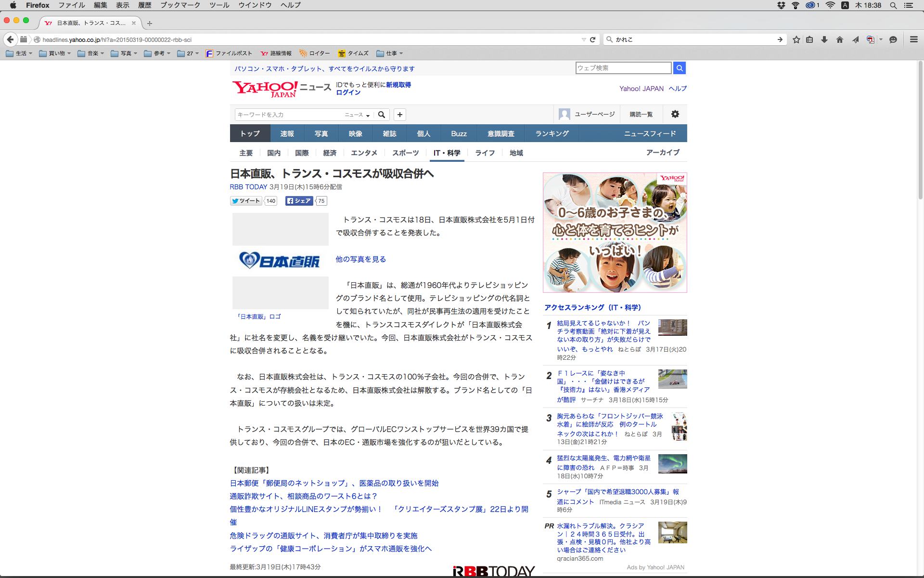Select the スポーツ category tab
Viewport: 924px width, 578px height.
point(405,153)
